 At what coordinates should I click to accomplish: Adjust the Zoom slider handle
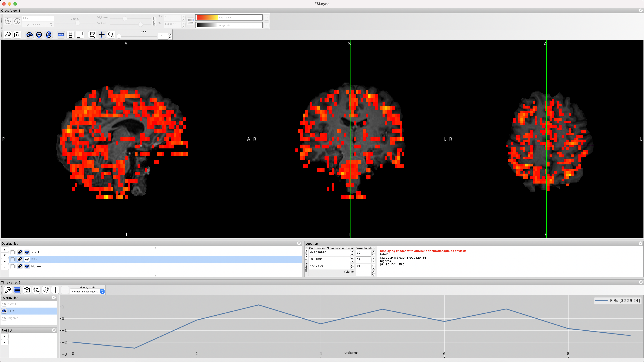coord(119,36)
